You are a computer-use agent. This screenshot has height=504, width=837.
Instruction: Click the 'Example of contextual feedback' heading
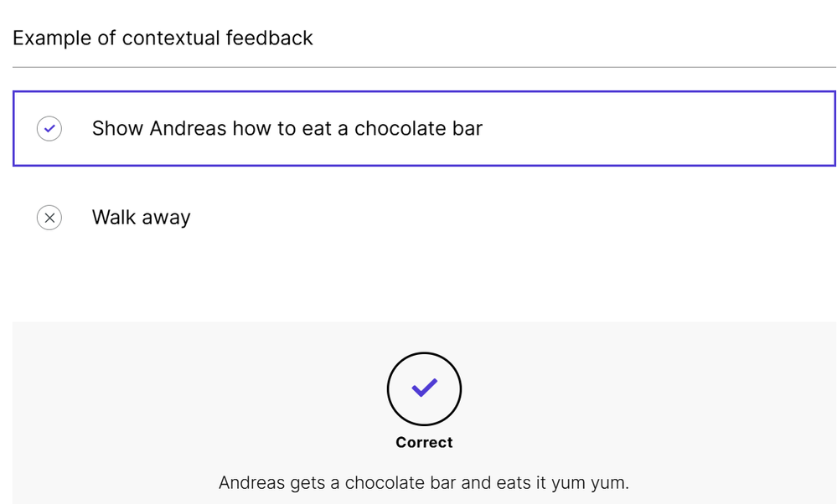163,39
